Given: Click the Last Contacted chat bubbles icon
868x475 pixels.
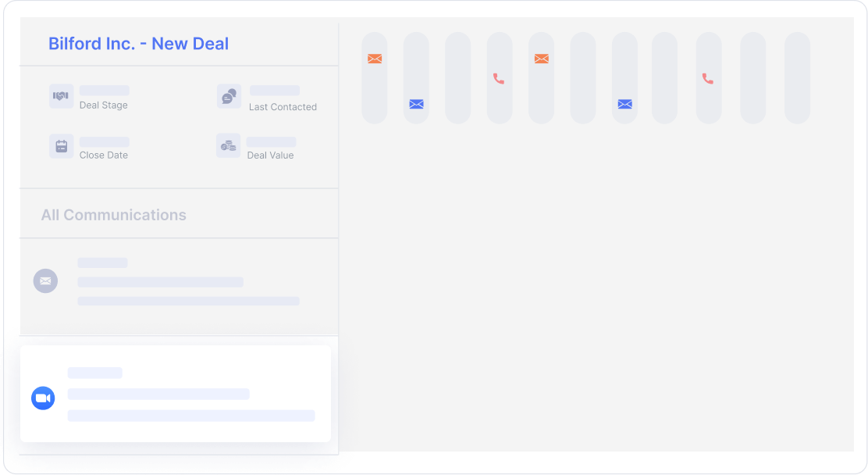Looking at the screenshot, I should click(229, 96).
